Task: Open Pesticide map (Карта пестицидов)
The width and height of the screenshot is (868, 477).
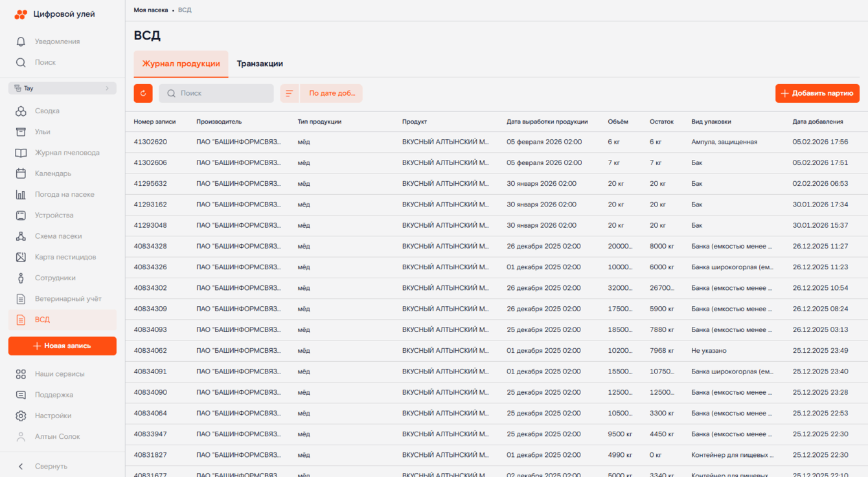Action: [65, 257]
